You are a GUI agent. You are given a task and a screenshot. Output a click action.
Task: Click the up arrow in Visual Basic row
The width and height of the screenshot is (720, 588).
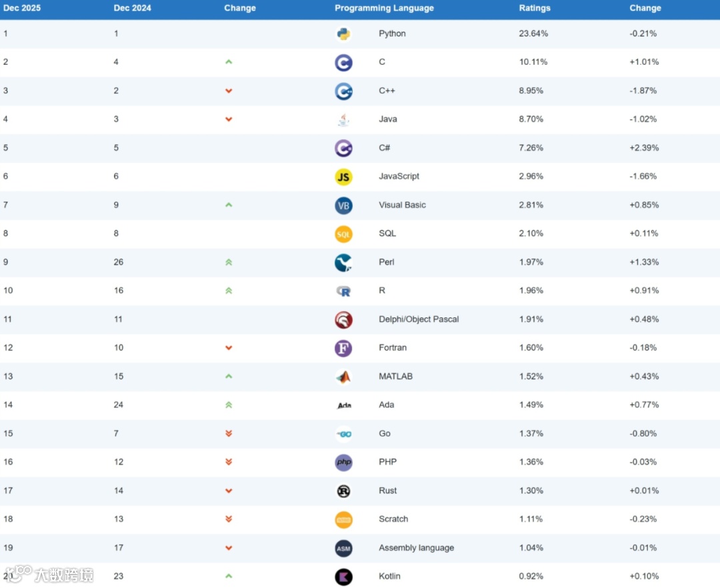(229, 205)
